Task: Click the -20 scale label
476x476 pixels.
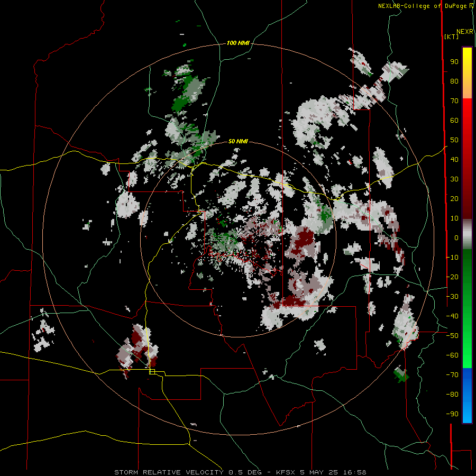Action: [452, 277]
